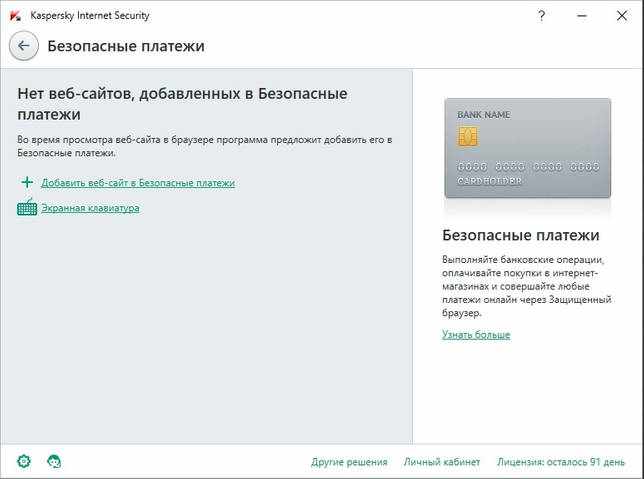Click description starting 'Выполняйте банковские операции'
This screenshot has width=644, height=479.
527,286
